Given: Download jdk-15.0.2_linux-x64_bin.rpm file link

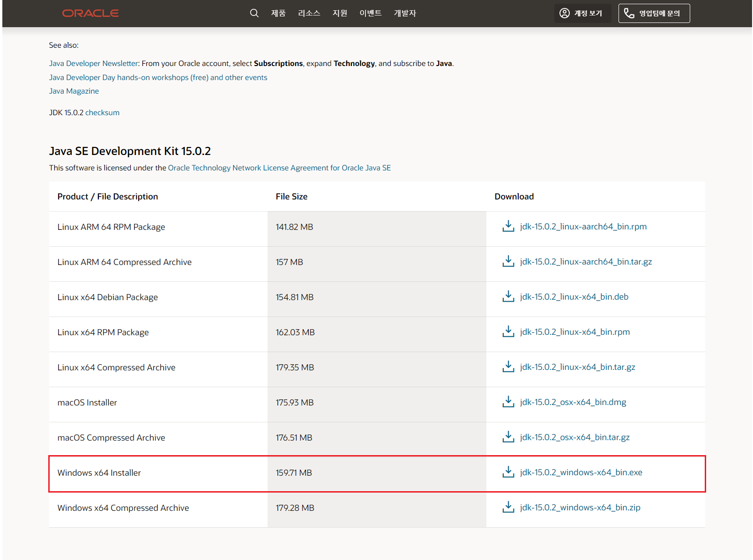Looking at the screenshot, I should coord(575,332).
